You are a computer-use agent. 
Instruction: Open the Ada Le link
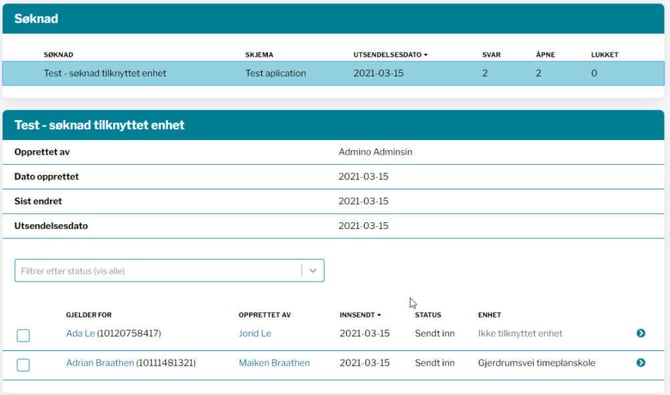tap(80, 333)
